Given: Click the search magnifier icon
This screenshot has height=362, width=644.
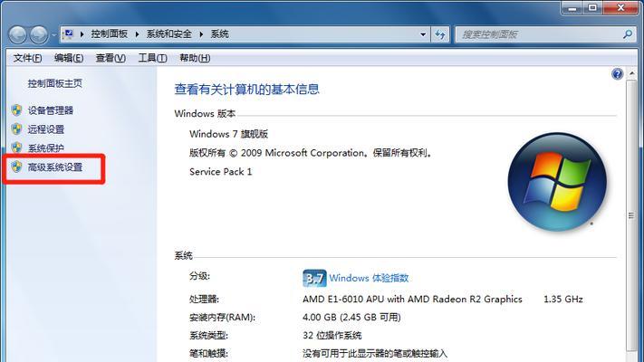Looking at the screenshot, I should coord(628,34).
